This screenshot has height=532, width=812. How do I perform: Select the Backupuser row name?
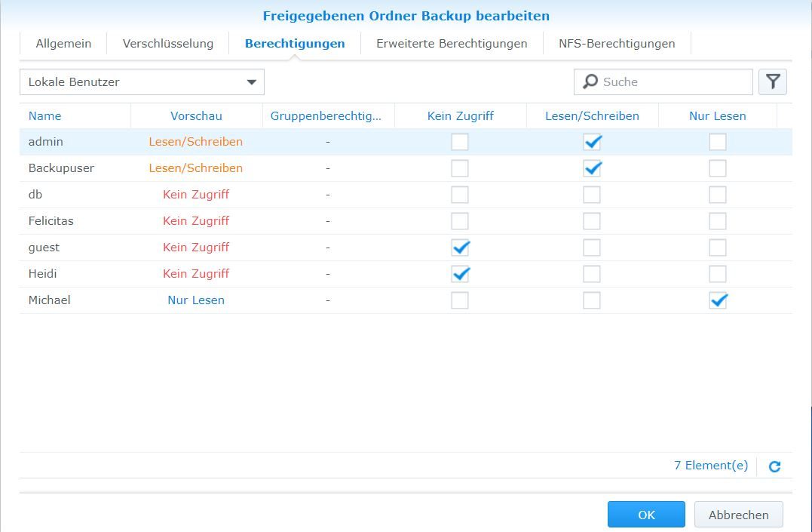[61, 168]
